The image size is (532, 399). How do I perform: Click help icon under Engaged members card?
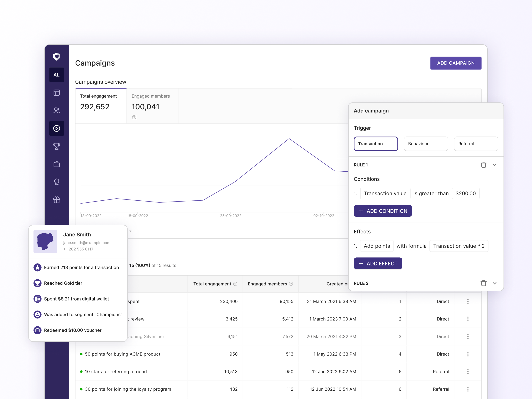[134, 117]
